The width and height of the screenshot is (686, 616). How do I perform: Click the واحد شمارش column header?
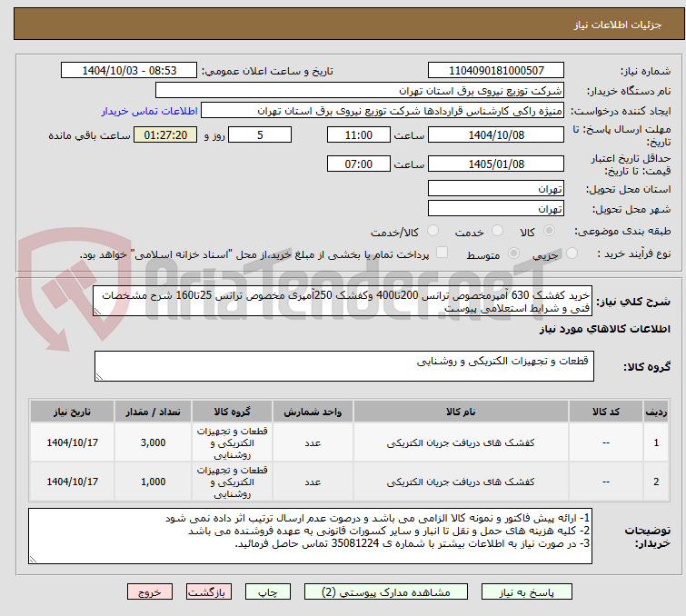(313, 412)
